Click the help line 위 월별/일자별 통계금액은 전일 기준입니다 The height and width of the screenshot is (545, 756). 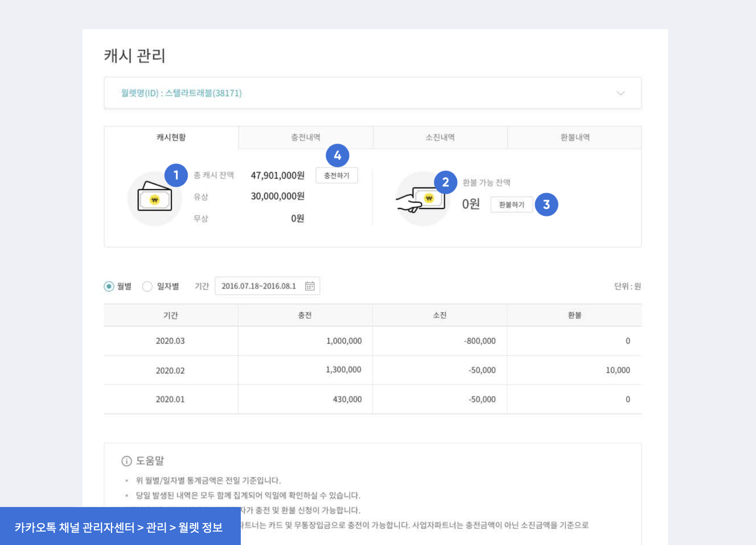[x=208, y=481]
